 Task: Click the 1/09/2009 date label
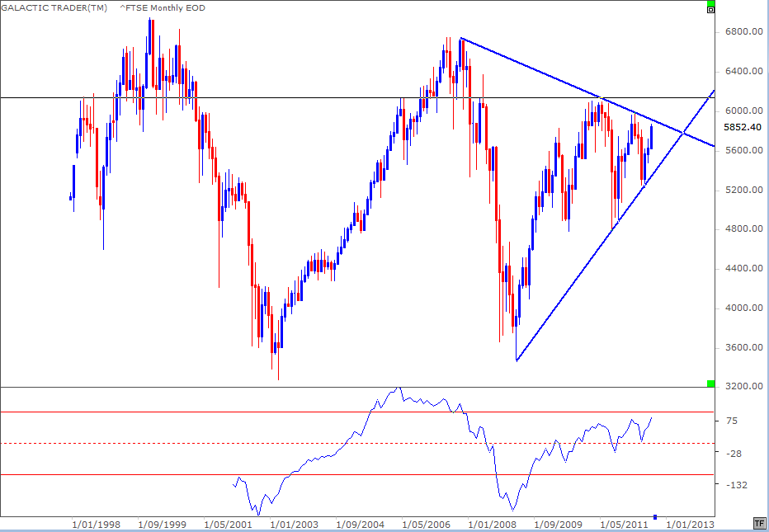[558, 525]
